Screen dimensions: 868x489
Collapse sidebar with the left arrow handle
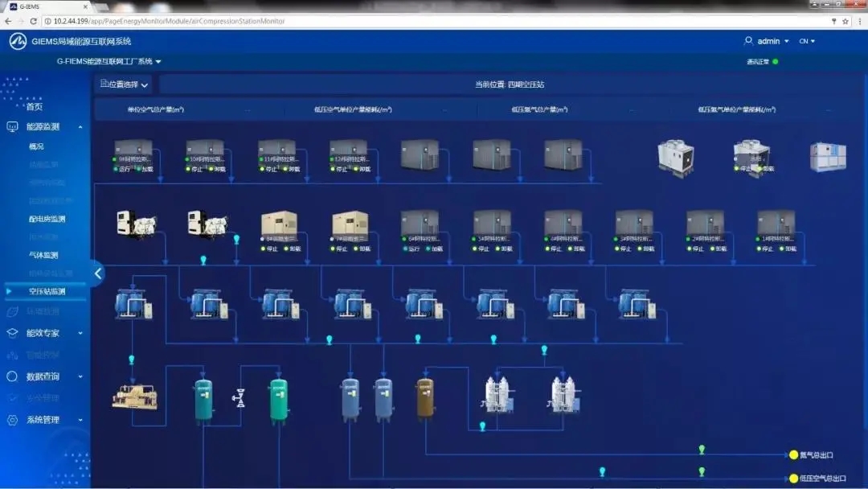point(98,273)
